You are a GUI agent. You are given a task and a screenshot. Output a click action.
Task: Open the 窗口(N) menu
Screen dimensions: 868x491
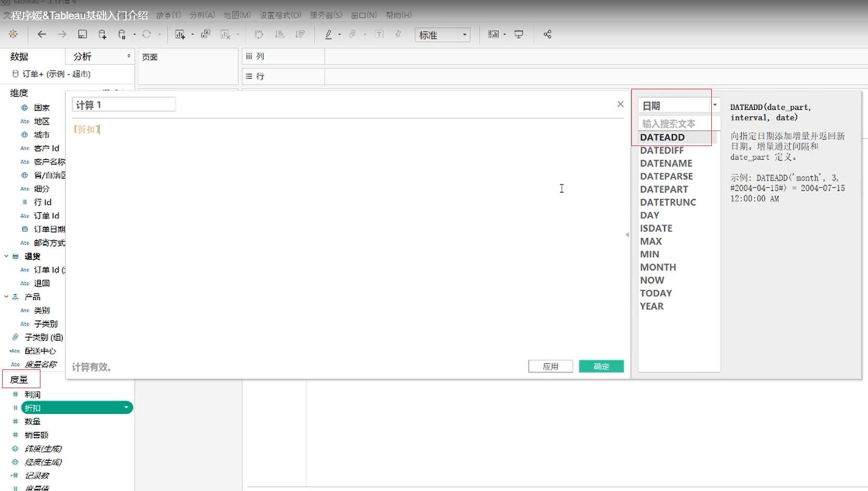[x=364, y=15]
